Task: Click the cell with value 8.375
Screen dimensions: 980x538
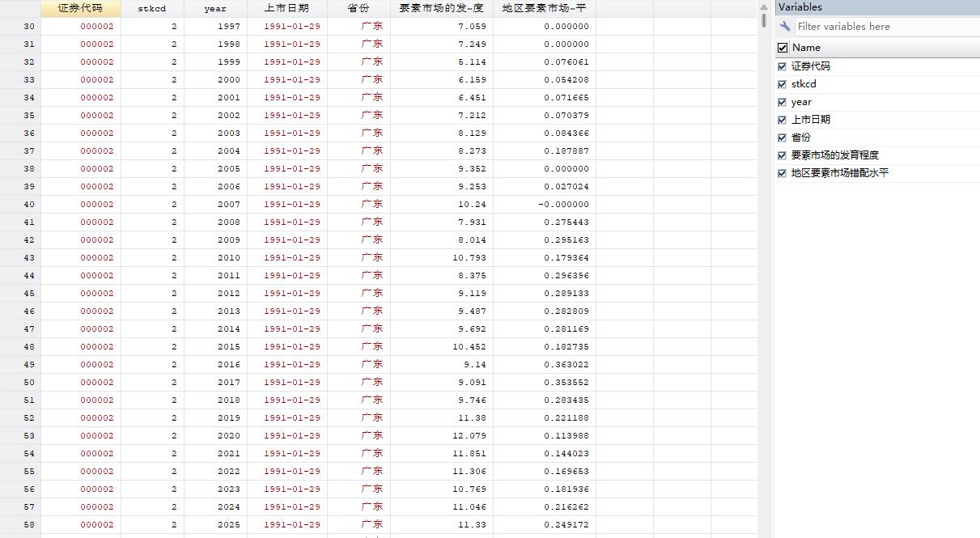Action: (x=442, y=275)
